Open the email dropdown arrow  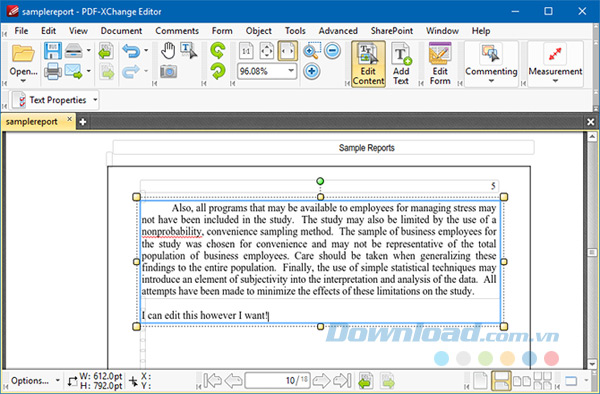click(88, 71)
